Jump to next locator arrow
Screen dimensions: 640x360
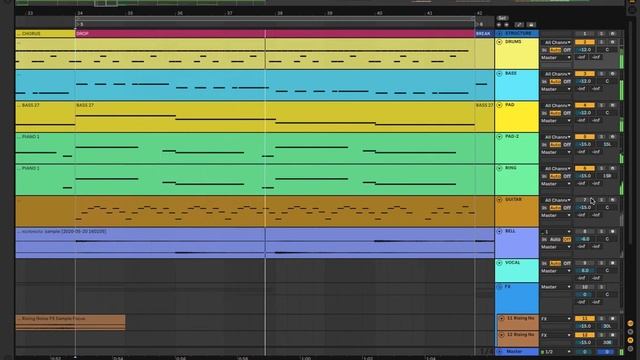[507, 25]
